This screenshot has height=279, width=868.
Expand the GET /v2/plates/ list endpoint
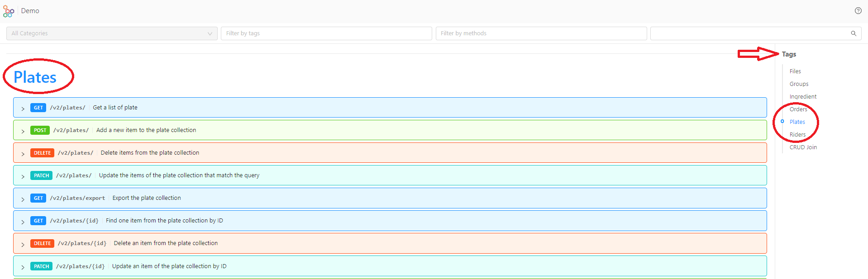[23, 108]
